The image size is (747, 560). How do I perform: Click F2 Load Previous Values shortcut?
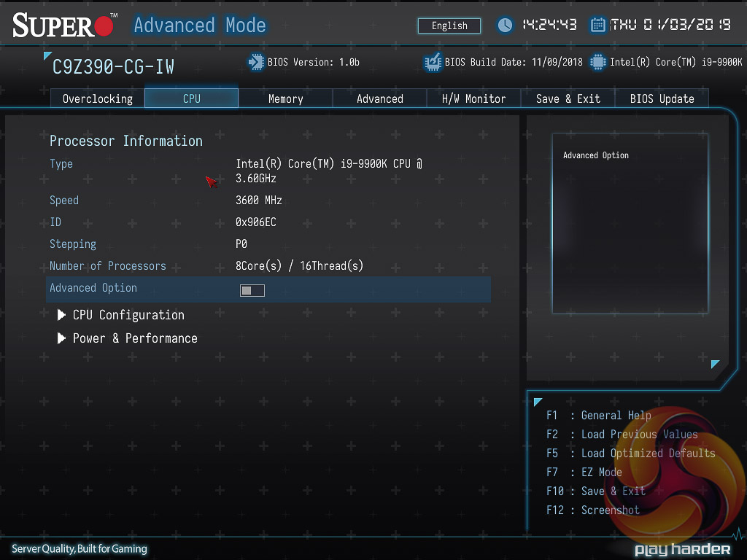coord(622,435)
